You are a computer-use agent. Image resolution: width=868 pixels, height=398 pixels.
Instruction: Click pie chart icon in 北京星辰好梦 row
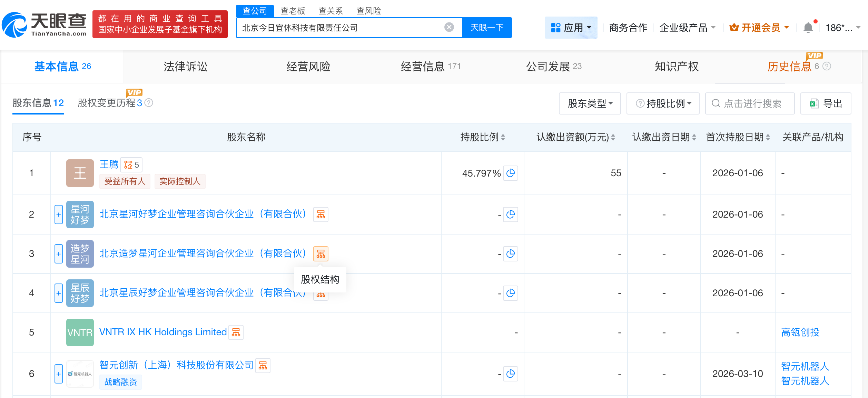click(x=511, y=293)
